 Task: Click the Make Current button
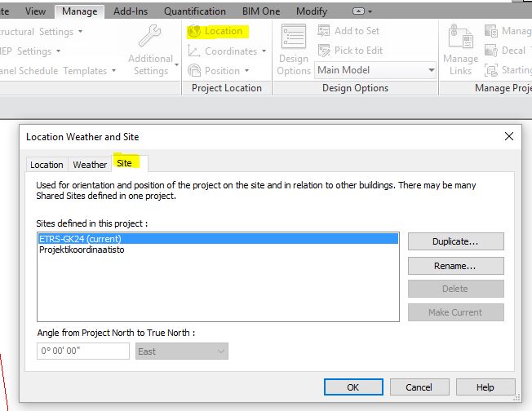point(455,312)
